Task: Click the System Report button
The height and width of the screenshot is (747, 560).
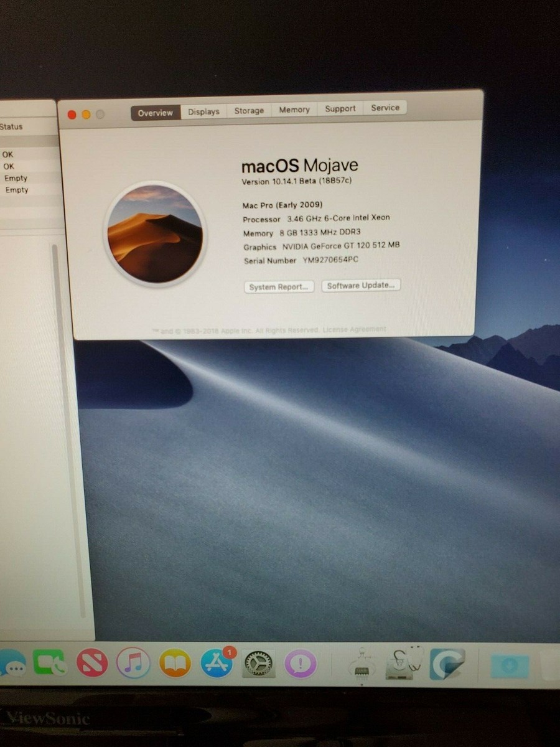Action: (279, 287)
